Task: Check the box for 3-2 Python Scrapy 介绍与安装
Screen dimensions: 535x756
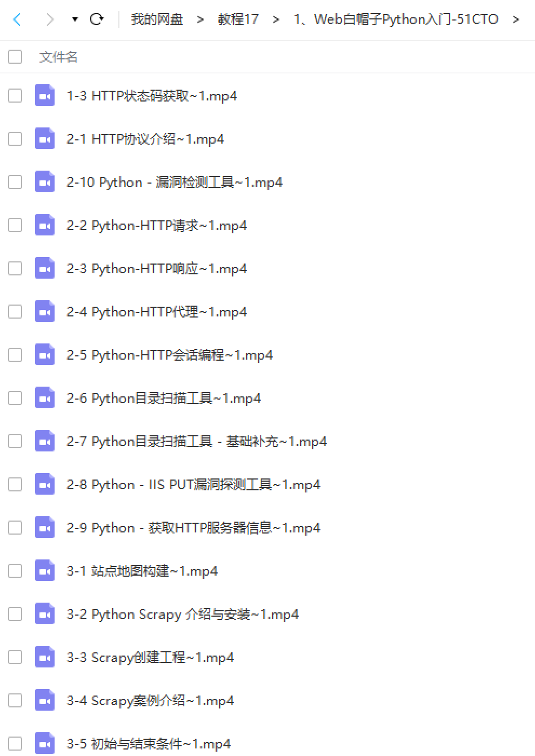Action: point(15,614)
